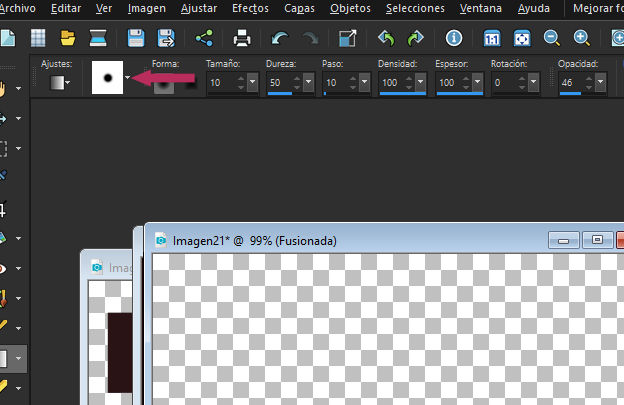Viewport: 624px width, 405px height.
Task: Open the Paso value dropdown
Action: (365, 82)
